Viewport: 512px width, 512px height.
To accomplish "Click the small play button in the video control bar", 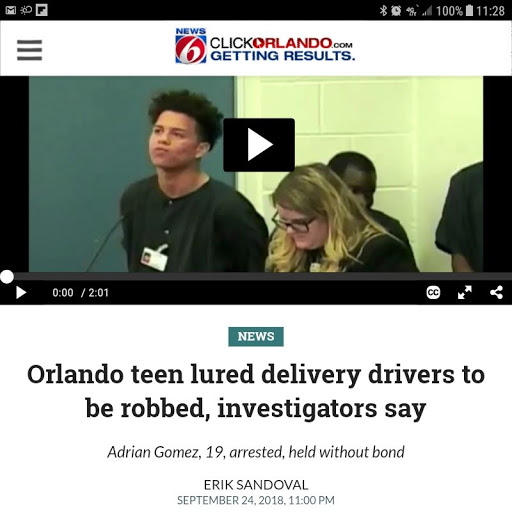I will pyautogui.click(x=21, y=293).
